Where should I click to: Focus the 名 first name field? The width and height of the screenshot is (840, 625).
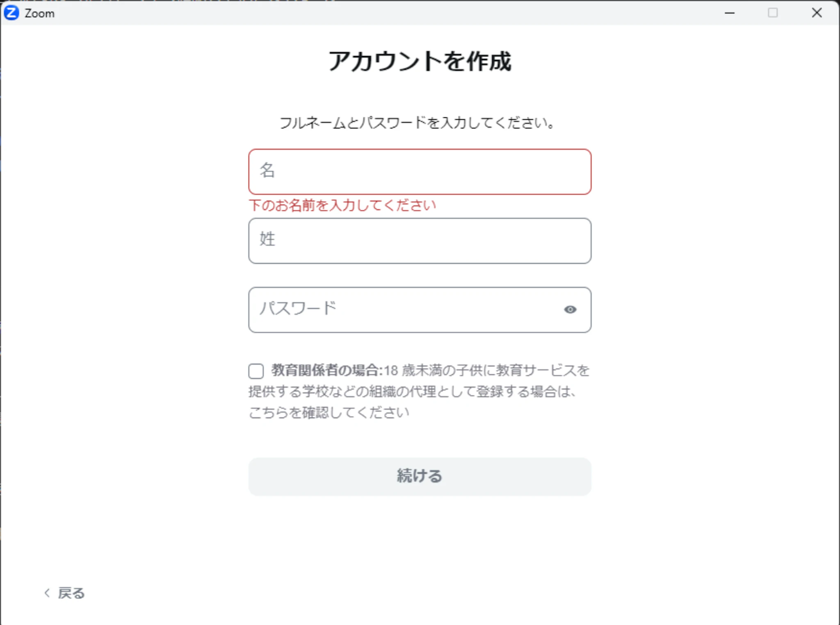point(419,172)
